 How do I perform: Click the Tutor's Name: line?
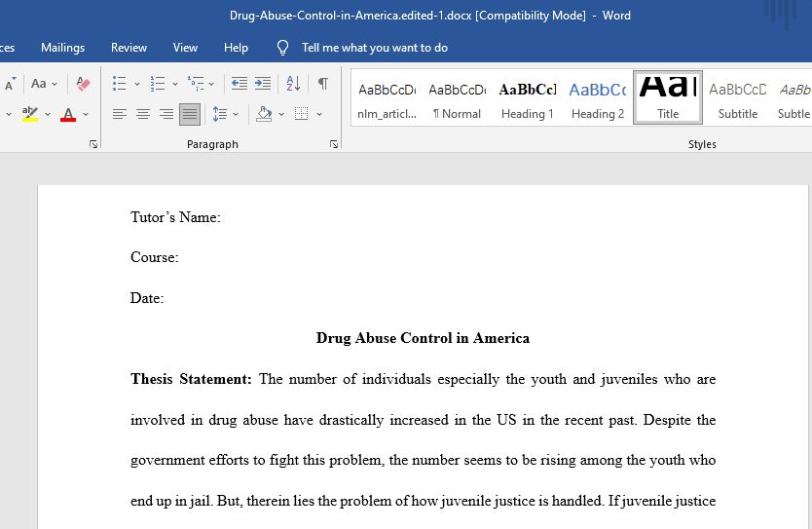click(175, 217)
